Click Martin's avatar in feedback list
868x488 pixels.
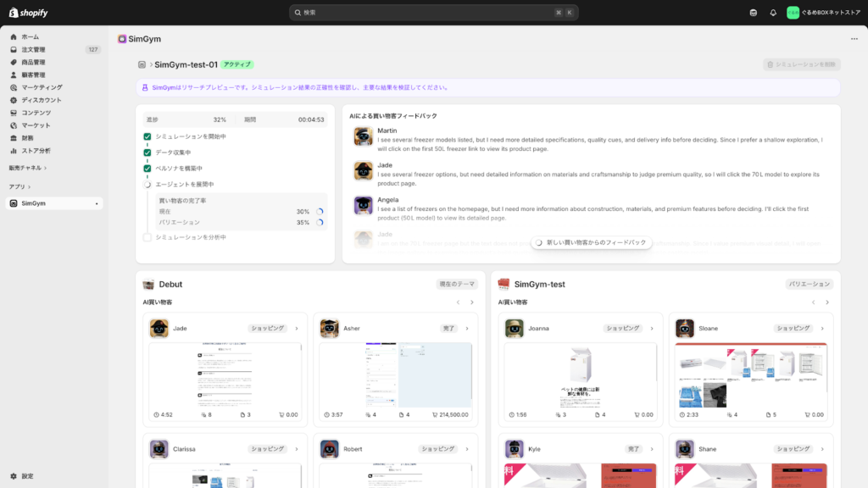[364, 136]
